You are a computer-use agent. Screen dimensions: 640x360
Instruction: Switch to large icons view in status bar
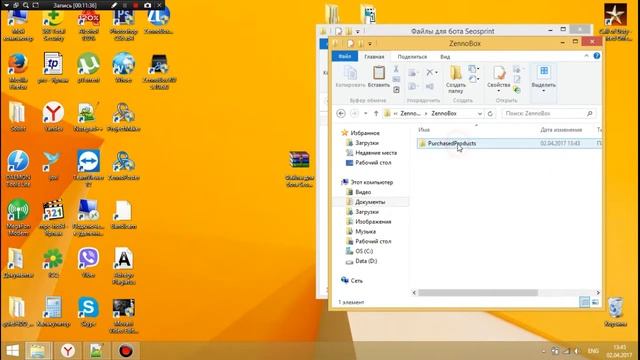tap(595, 302)
